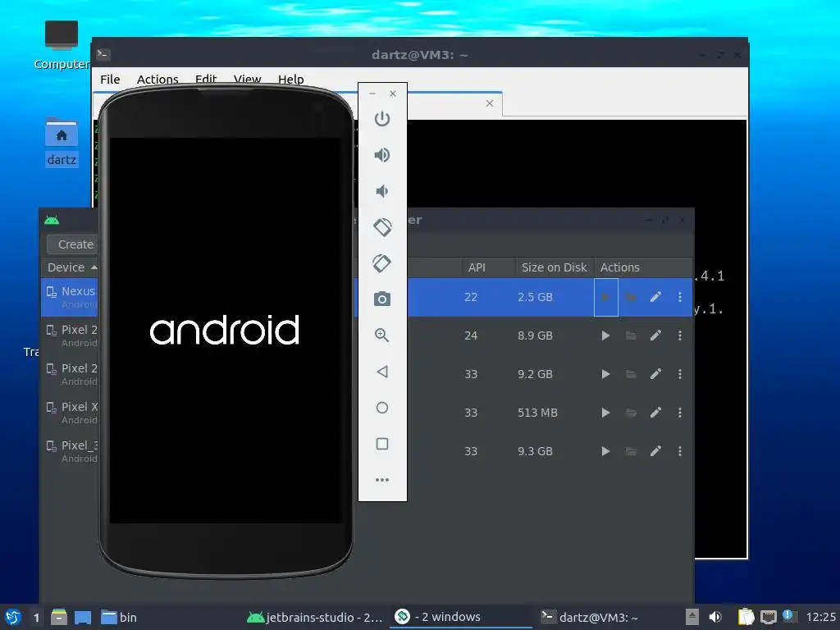Viewport: 840px width, 630px height.
Task: Open more actions menu for 9.3 GB device
Action: 680,451
